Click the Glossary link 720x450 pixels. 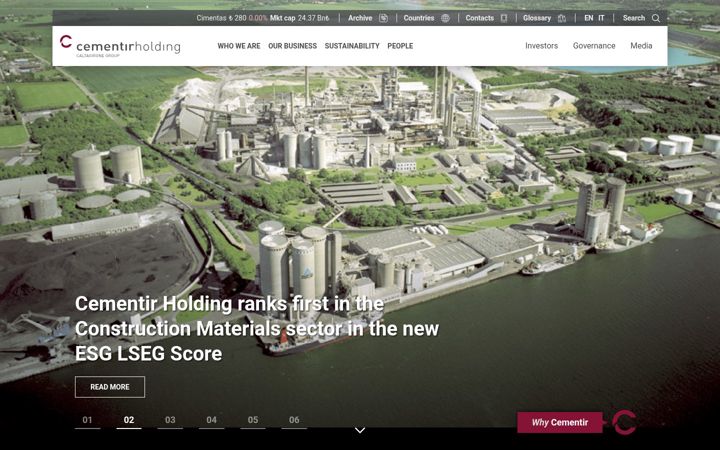point(537,18)
